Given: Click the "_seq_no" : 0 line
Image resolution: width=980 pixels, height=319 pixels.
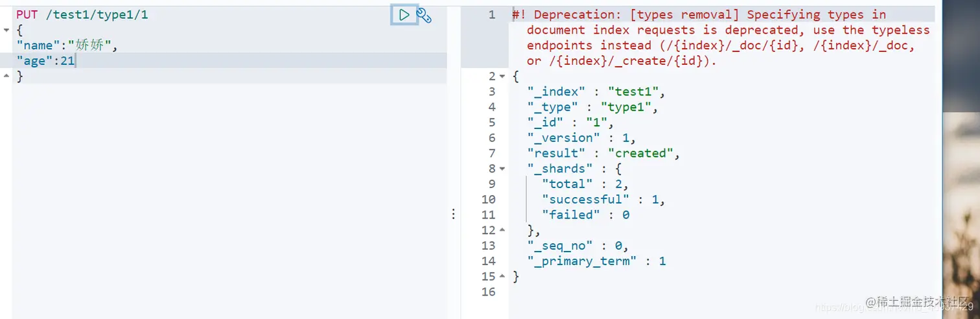Looking at the screenshot, I should coord(577,246).
